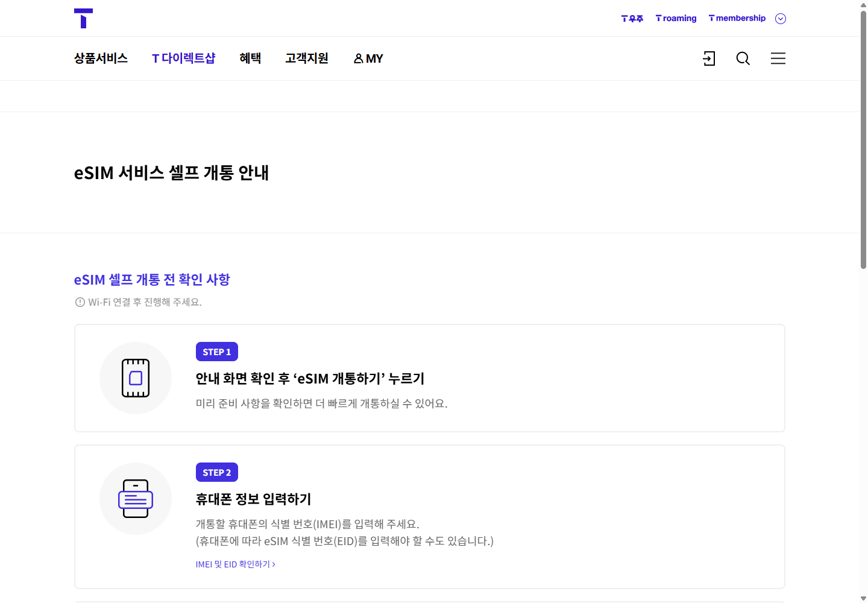Click the SIM chip icon in Step 1

136,378
